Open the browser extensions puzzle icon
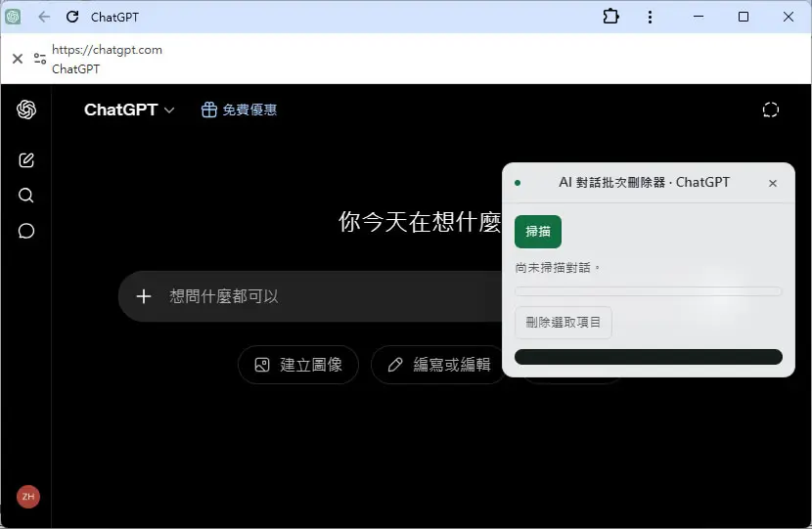 point(611,17)
